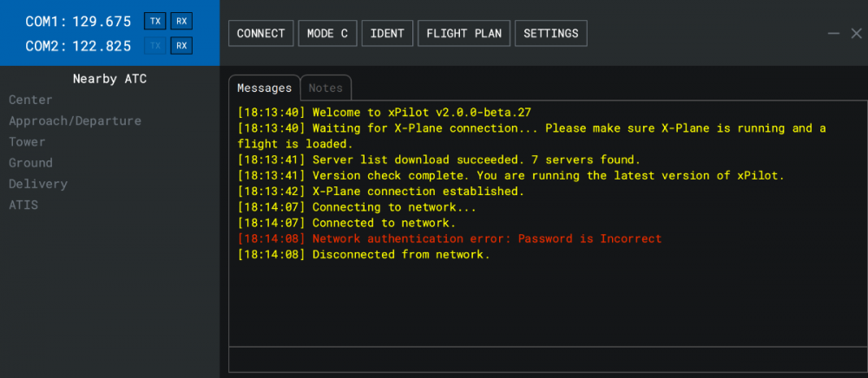Select Tower in Nearby ATC list
The height and width of the screenshot is (378, 868).
(x=27, y=142)
